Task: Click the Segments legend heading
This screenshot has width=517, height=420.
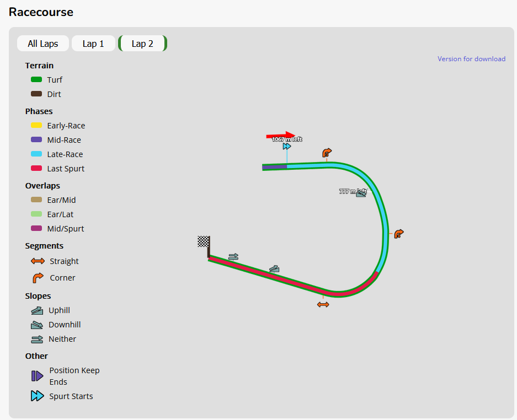Action: coord(44,246)
